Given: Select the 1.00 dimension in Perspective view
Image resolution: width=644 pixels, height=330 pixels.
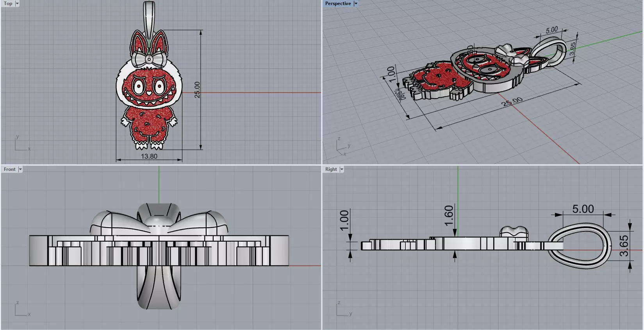Looking at the screenshot, I should (x=391, y=74).
